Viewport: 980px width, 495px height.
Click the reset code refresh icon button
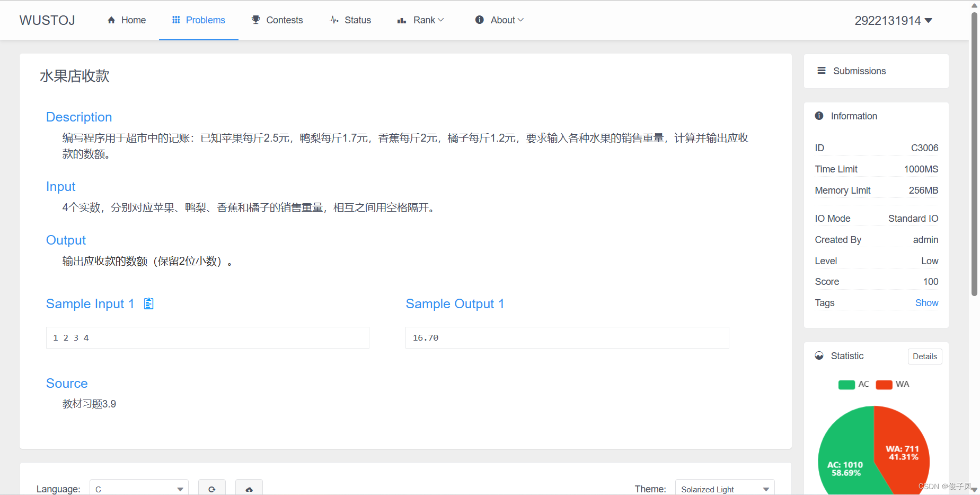[x=212, y=488]
